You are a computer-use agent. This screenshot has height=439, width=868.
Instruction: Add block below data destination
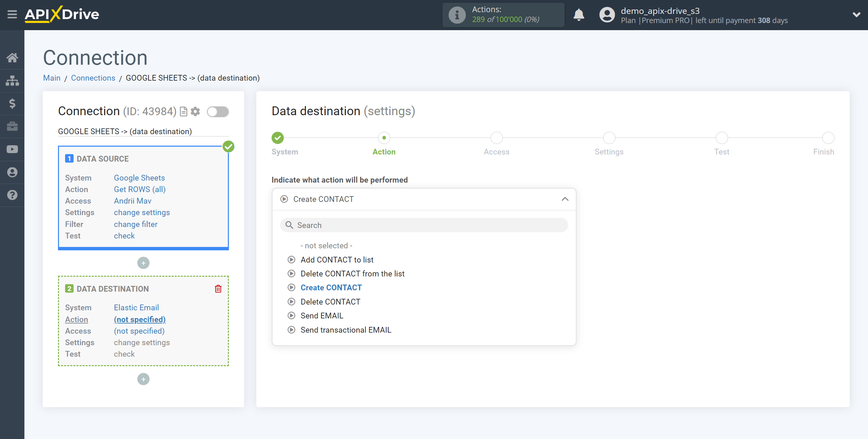143,379
